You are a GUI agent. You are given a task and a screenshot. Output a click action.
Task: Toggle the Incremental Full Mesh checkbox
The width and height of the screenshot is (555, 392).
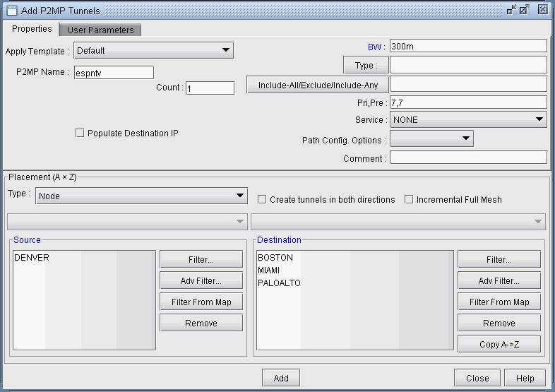click(409, 199)
